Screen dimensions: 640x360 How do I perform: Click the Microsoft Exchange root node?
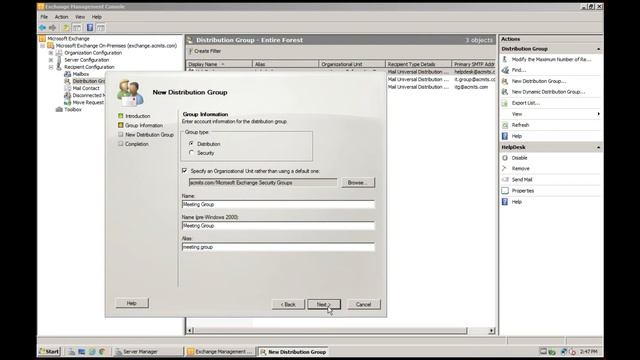68,38
